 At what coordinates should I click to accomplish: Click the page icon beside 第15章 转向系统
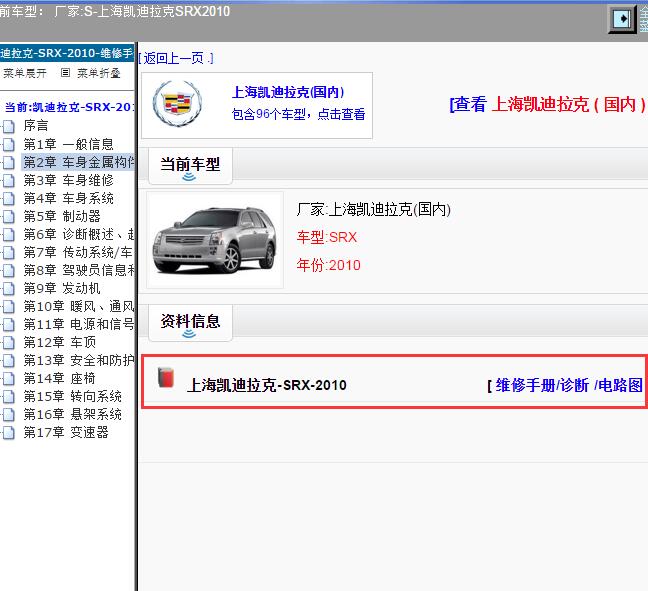9,397
